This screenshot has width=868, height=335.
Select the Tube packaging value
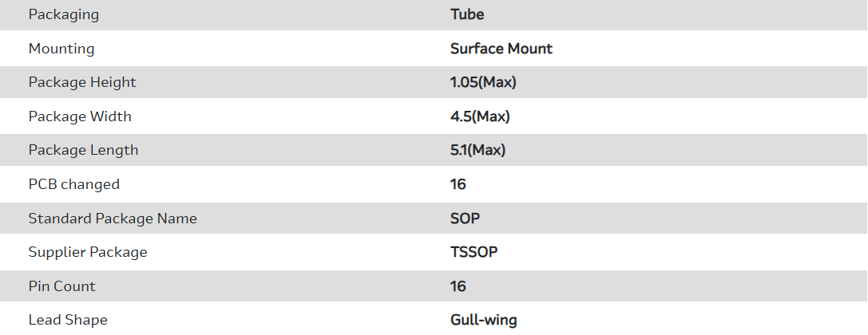pos(467,14)
